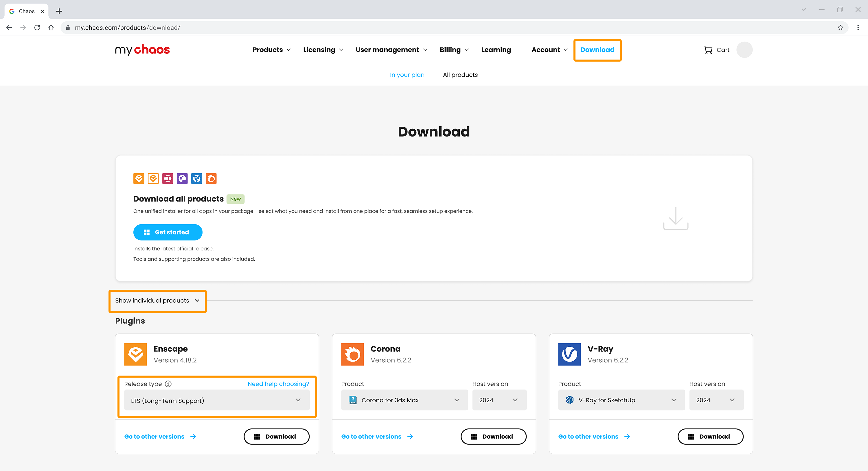The width and height of the screenshot is (868, 471).
Task: Click the Enscape plugin card logo
Action: click(135, 354)
